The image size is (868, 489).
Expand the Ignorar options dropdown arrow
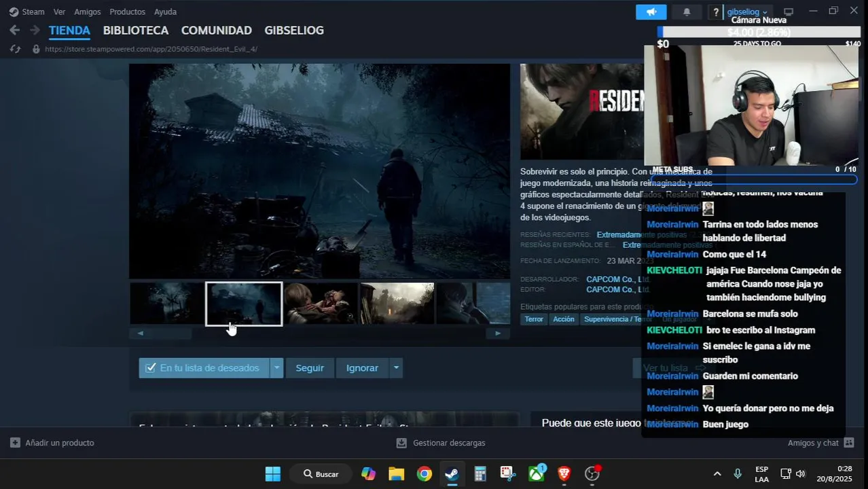(396, 368)
